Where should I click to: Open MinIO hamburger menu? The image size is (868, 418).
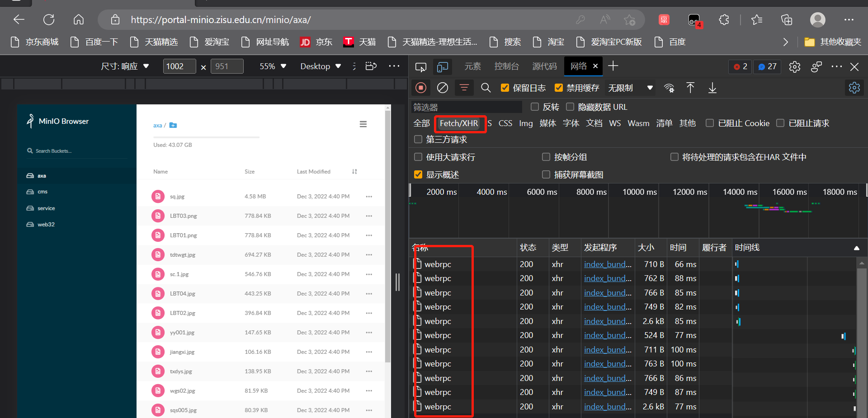pos(363,124)
